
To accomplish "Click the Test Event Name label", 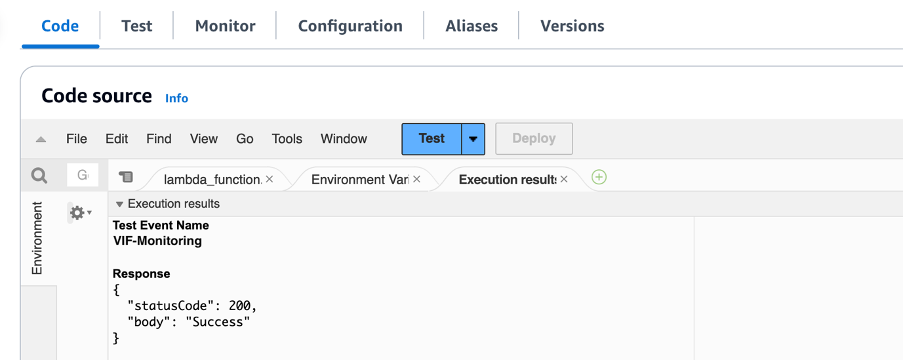I will (161, 225).
